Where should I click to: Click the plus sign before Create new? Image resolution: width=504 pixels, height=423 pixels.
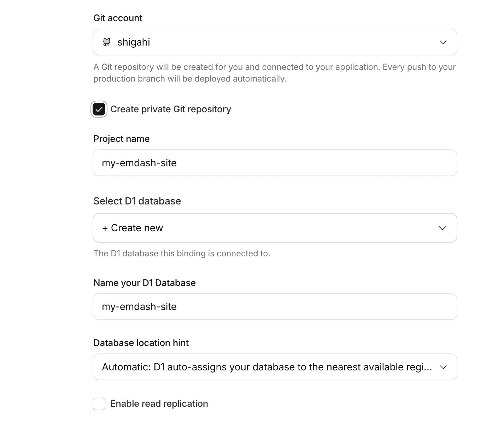click(105, 228)
